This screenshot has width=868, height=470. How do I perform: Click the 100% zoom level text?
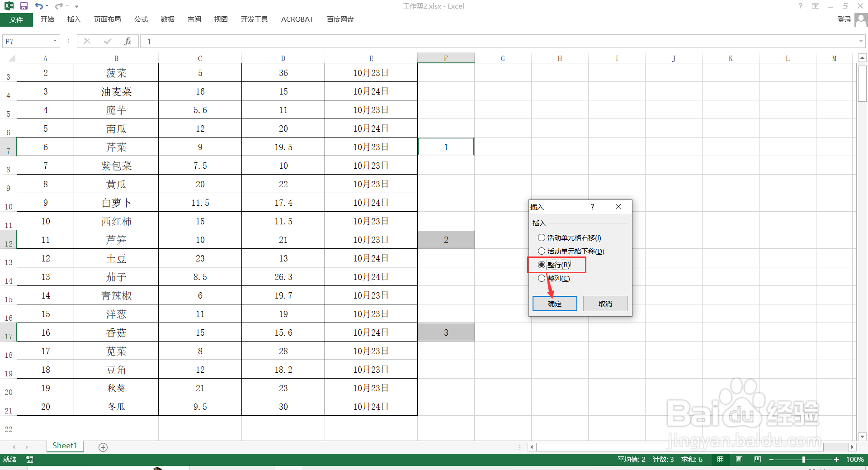pyautogui.click(x=855, y=460)
